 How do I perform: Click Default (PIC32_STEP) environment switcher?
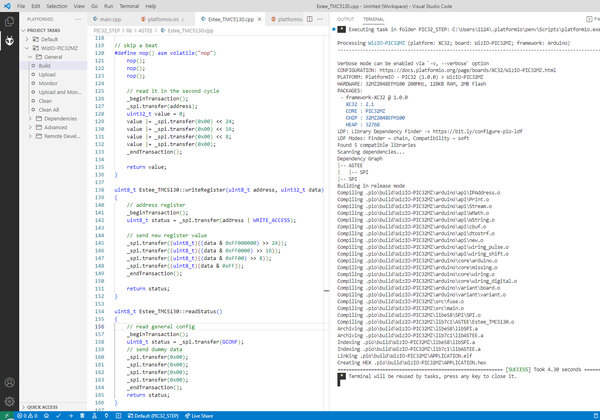(x=153, y=416)
